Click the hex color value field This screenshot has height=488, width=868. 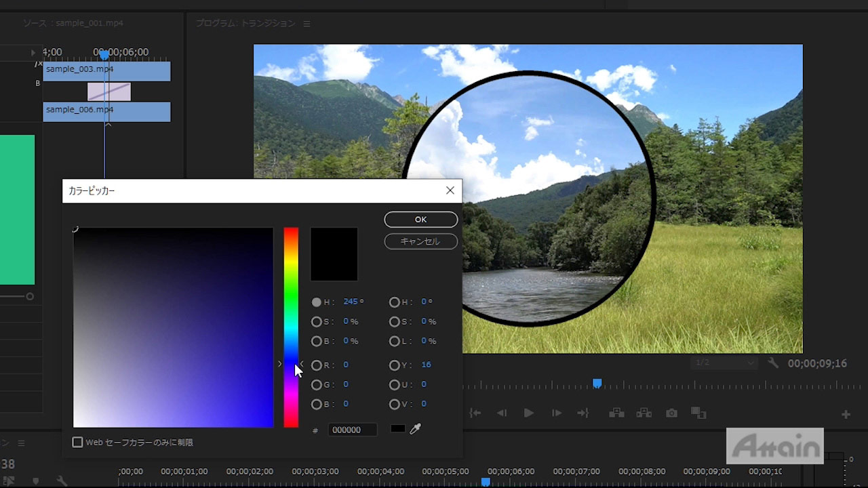[x=352, y=430]
